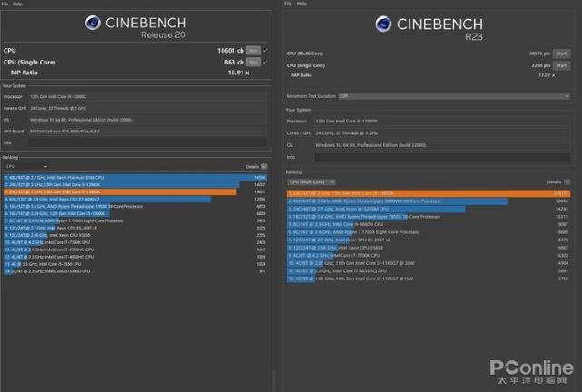Run the R20 CPU benchmark test
Image resolution: width=582 pixels, height=392 pixels.
tap(253, 51)
